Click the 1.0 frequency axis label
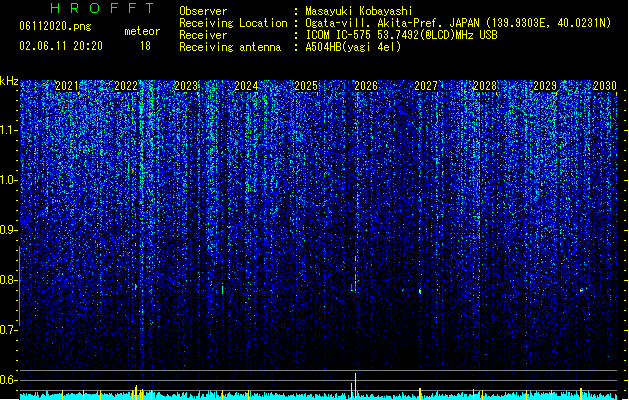The width and height of the screenshot is (629, 400). pos(8,180)
